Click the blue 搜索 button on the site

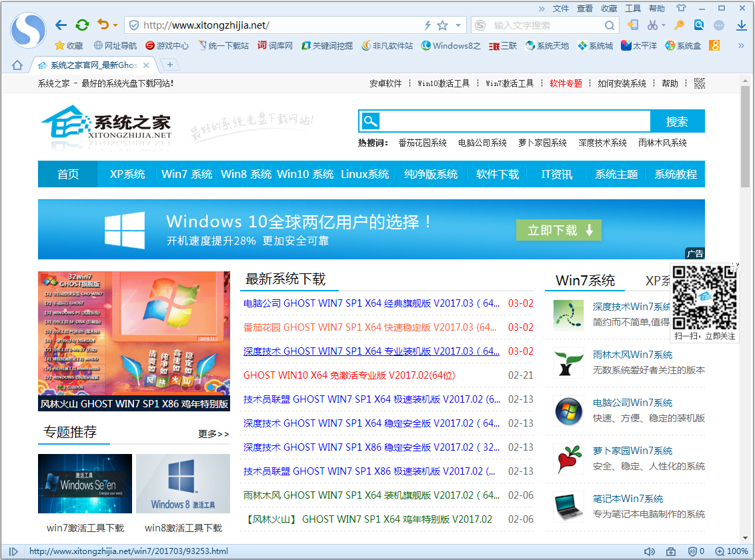677,121
